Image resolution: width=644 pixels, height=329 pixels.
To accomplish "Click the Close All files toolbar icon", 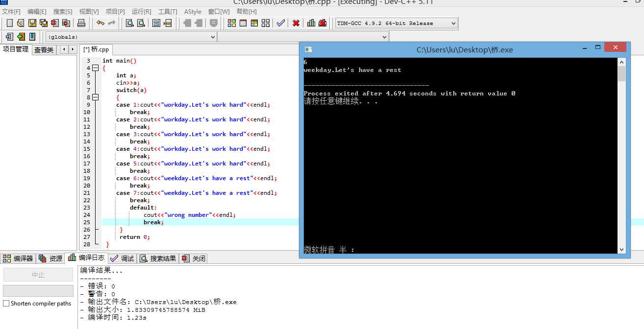I will tap(66, 23).
